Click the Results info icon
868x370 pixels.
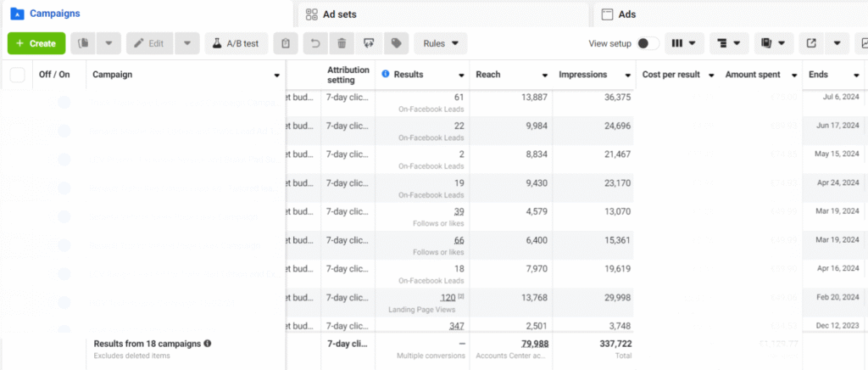386,74
